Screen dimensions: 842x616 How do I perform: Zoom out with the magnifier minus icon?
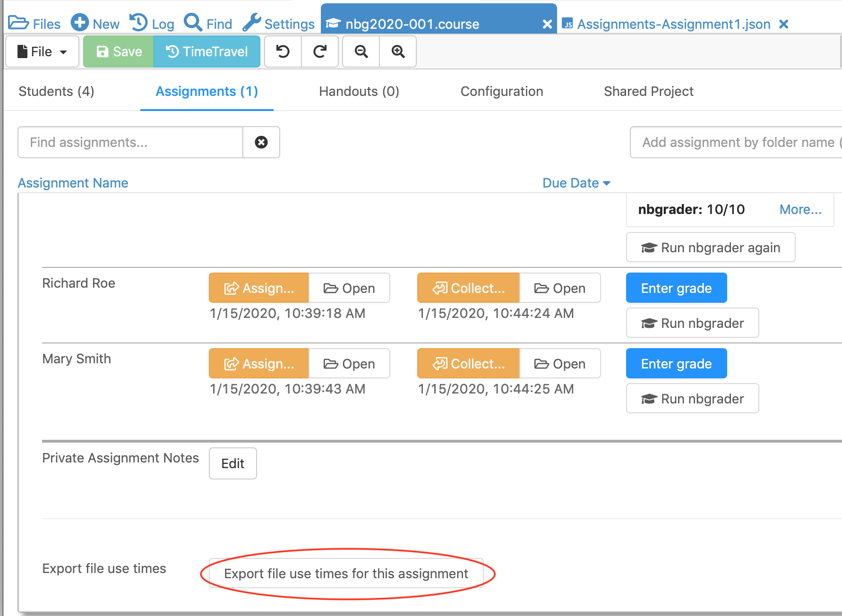[361, 51]
